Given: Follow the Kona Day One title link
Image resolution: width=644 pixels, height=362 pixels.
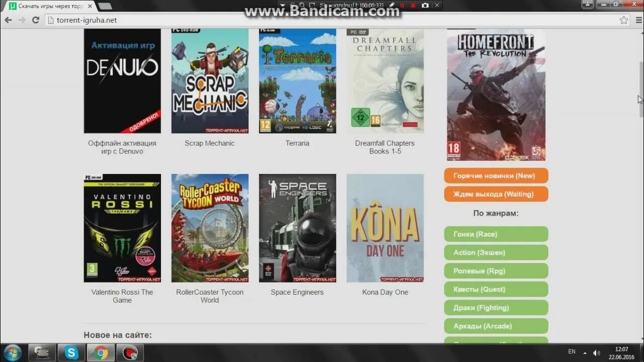Looking at the screenshot, I should (x=385, y=292).
